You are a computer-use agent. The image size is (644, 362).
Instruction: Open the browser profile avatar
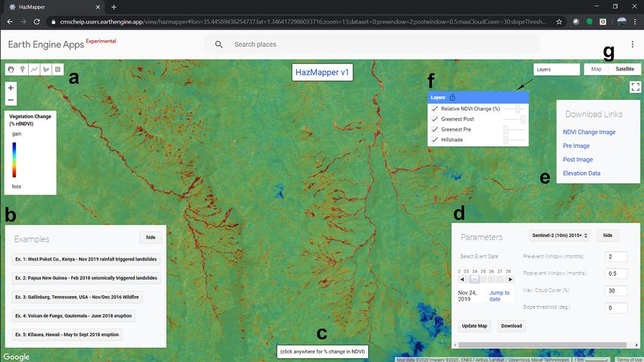point(621,22)
